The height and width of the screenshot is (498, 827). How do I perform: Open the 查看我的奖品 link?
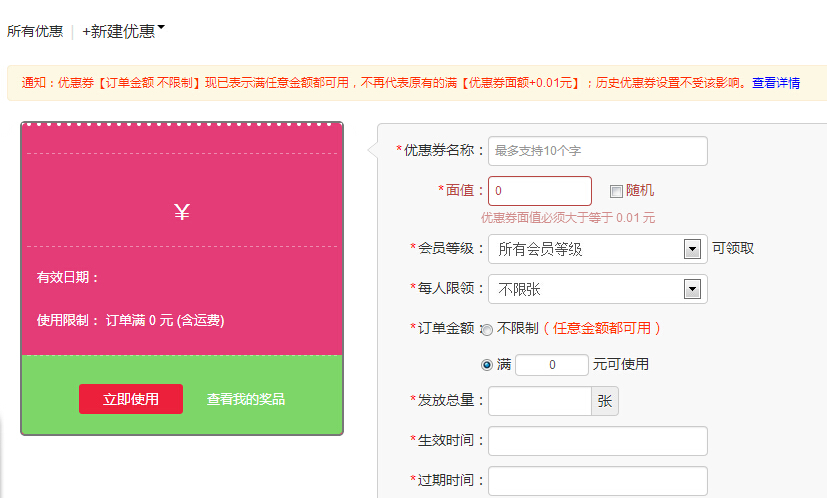(x=246, y=399)
